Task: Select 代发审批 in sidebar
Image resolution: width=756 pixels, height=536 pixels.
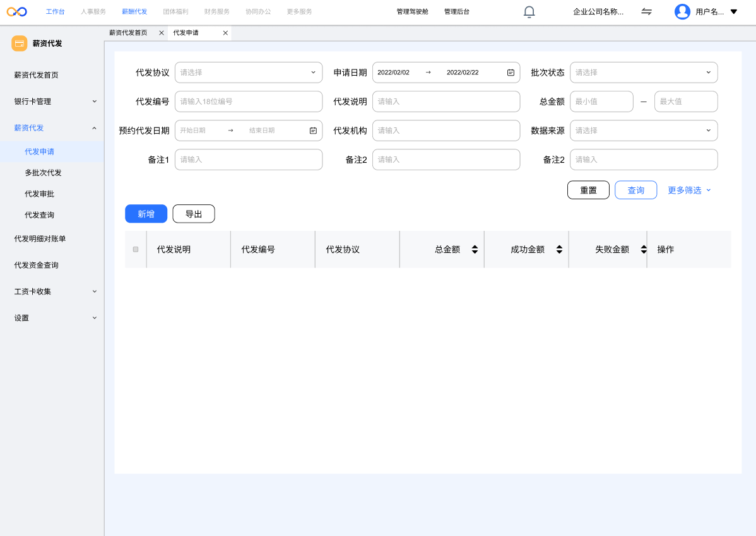Action: 40,194
